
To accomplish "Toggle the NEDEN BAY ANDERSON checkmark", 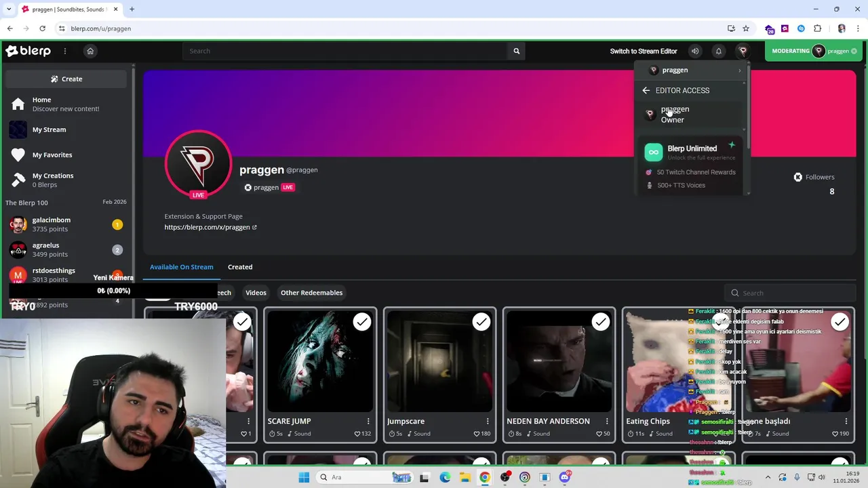I will [601, 322].
